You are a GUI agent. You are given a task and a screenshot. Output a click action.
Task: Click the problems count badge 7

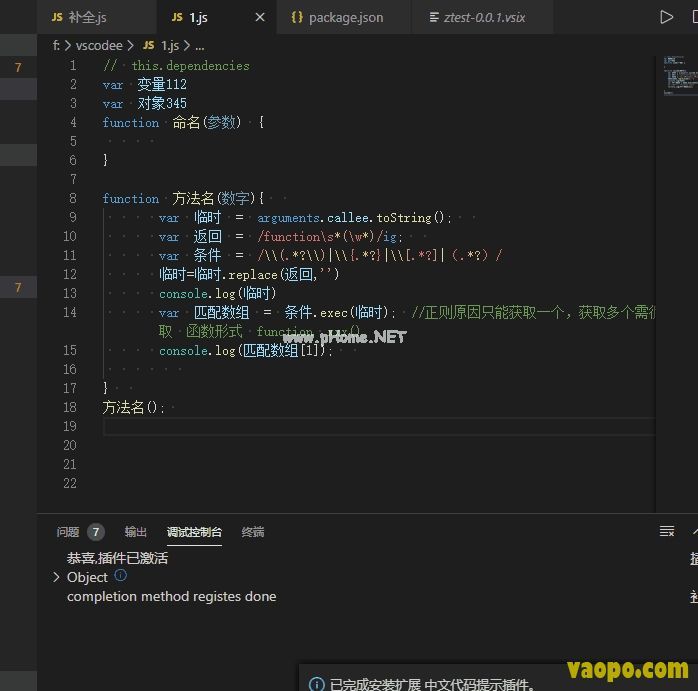pyautogui.click(x=95, y=532)
